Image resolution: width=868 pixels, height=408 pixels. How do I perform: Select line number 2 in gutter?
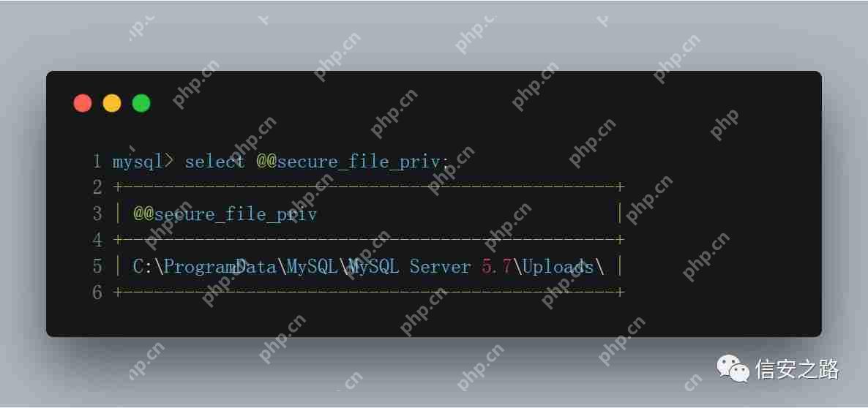[97, 187]
